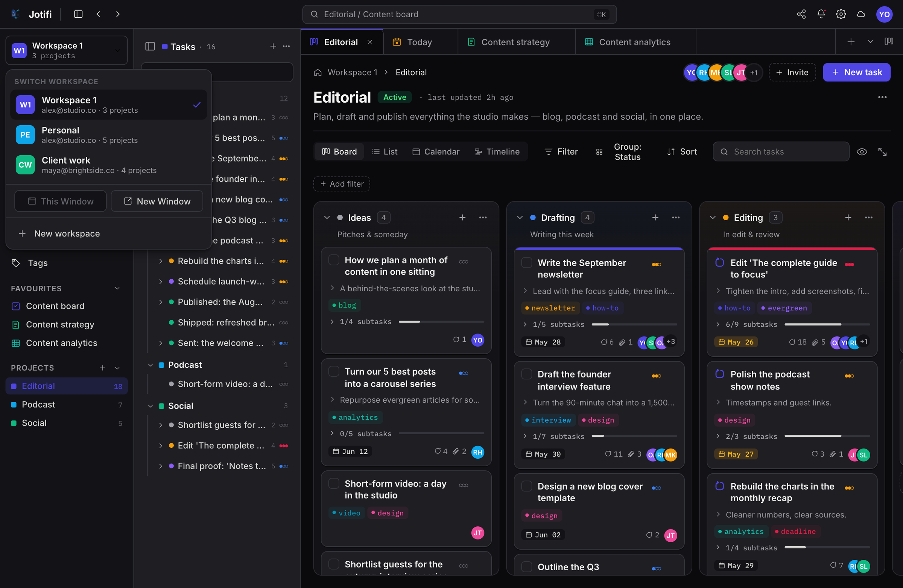Select the Calendar view

(436, 152)
